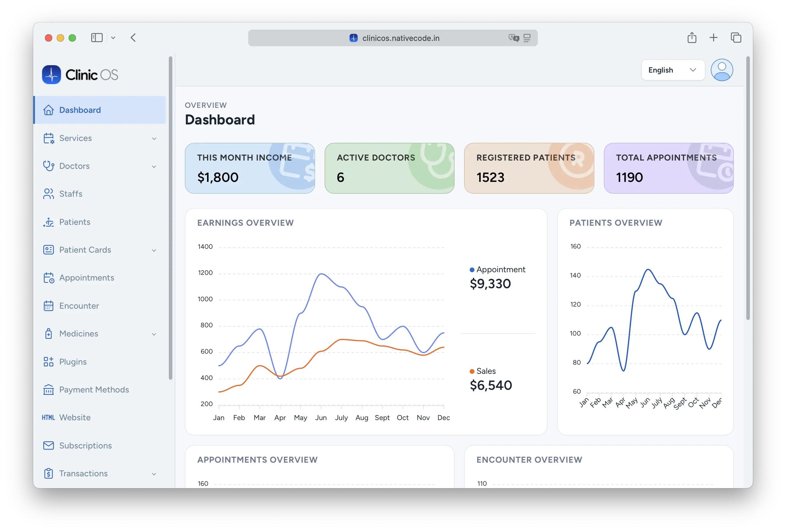Screen dimensions: 786x532
Task: Toggle the Sales series in the earnings legend
Action: click(x=486, y=371)
